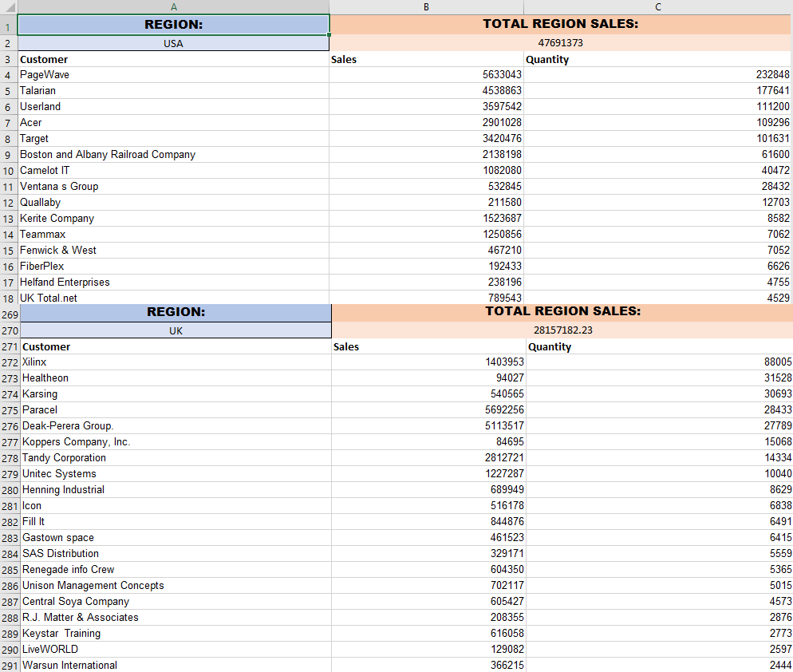Select the Deak-Perera Group. cell
This screenshot has height=672, width=793.
click(176, 426)
